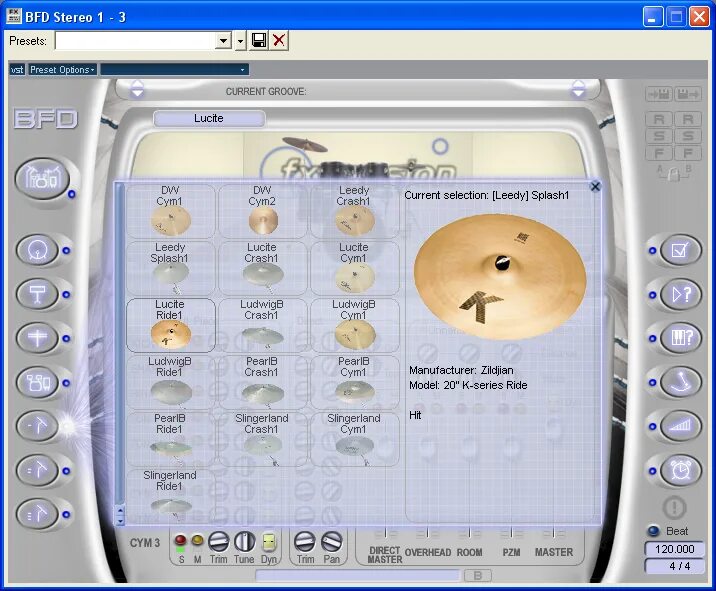Click the exclamation panic button

tap(674, 507)
